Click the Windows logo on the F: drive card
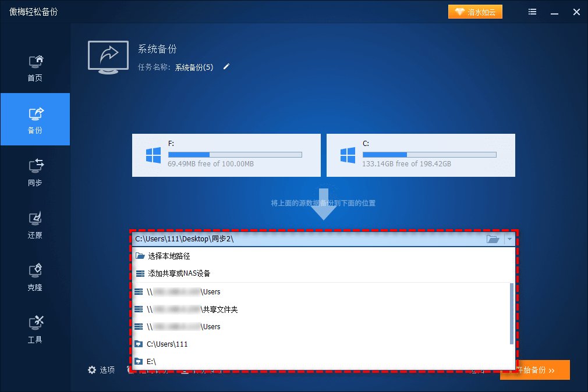The image size is (588, 392). tap(154, 155)
